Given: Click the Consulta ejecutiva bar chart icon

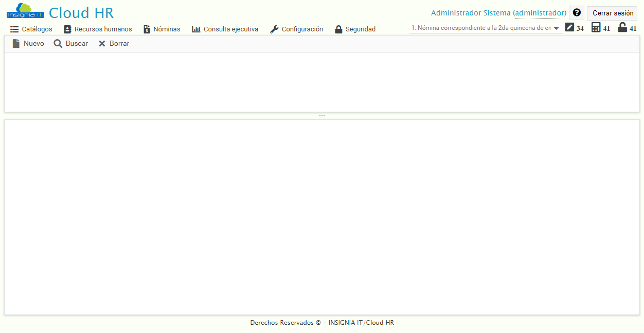Looking at the screenshot, I should tap(195, 29).
